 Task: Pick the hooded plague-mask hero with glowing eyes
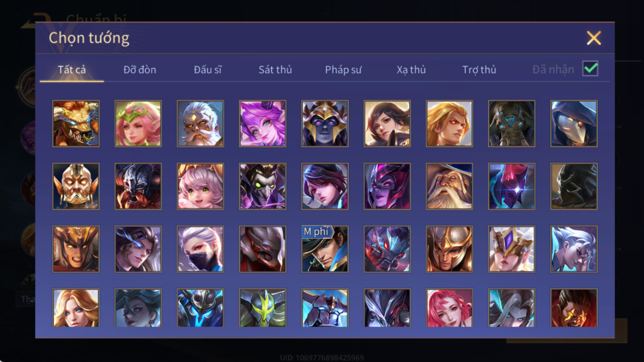coord(574,124)
